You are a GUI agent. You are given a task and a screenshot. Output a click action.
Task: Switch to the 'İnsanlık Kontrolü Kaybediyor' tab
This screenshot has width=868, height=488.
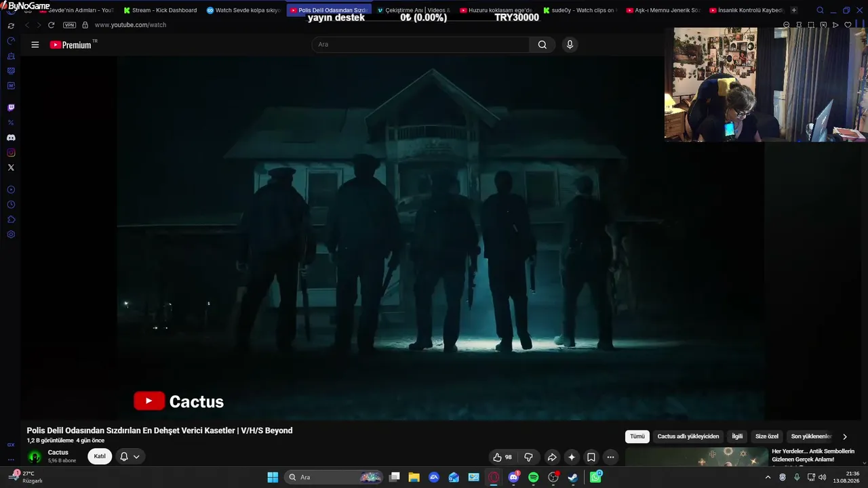coord(747,10)
